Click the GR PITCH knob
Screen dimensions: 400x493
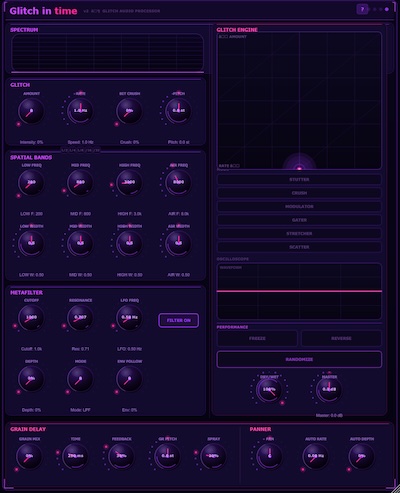(168, 456)
